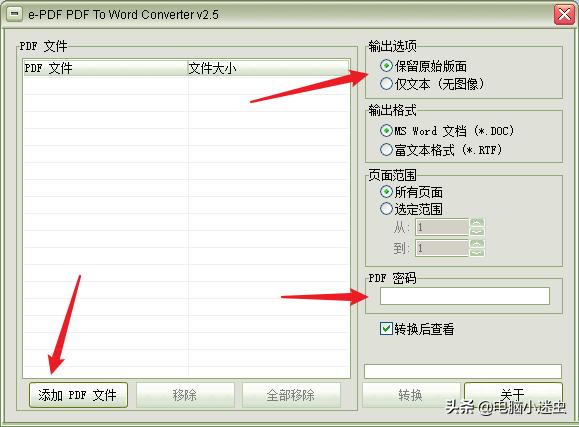Increase the 从 page spinner value
579x427 pixels.
pyautogui.click(x=477, y=223)
